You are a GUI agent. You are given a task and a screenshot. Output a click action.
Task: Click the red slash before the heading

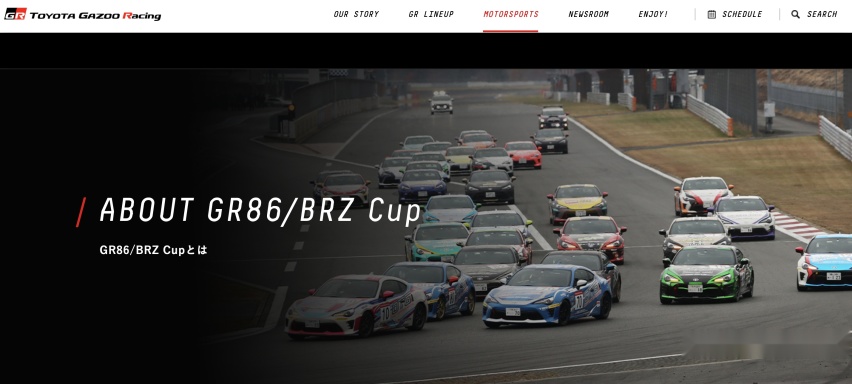point(81,212)
